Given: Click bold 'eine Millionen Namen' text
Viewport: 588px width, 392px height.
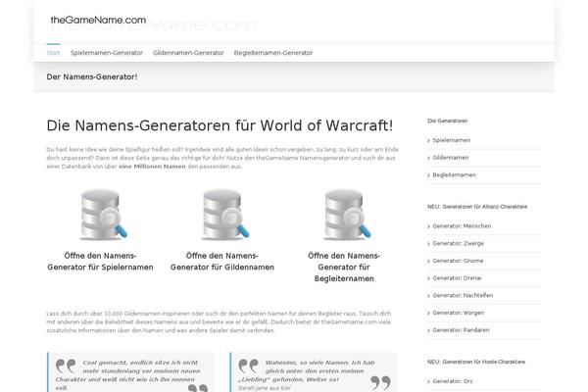Looking at the screenshot, I should (x=152, y=167).
